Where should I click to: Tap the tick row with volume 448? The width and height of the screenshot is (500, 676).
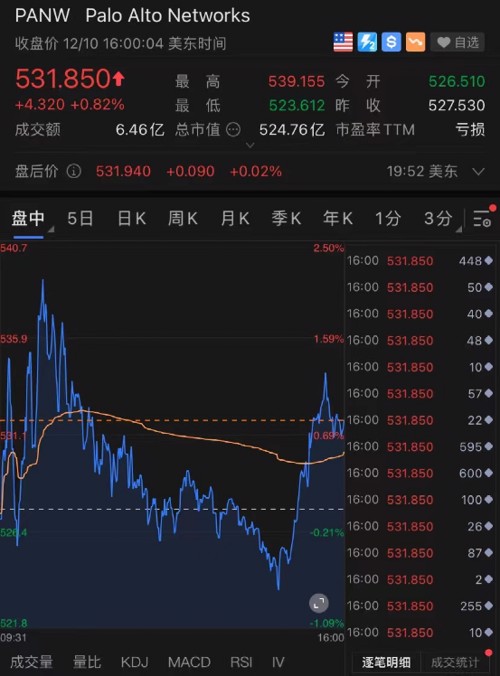click(420, 261)
